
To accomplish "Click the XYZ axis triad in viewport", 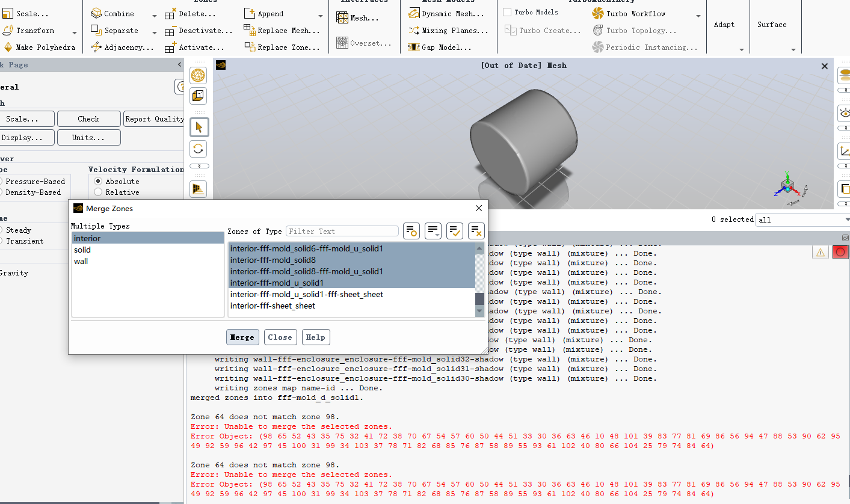I will [x=788, y=186].
